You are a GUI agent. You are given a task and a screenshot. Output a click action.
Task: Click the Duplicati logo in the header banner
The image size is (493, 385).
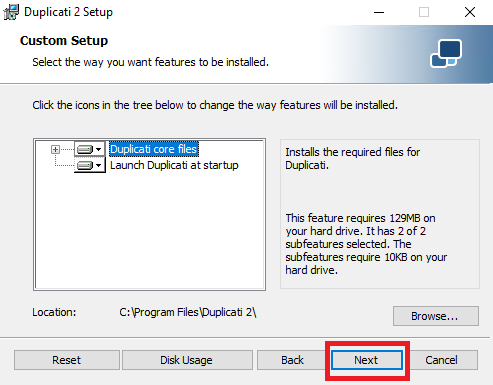(x=446, y=53)
